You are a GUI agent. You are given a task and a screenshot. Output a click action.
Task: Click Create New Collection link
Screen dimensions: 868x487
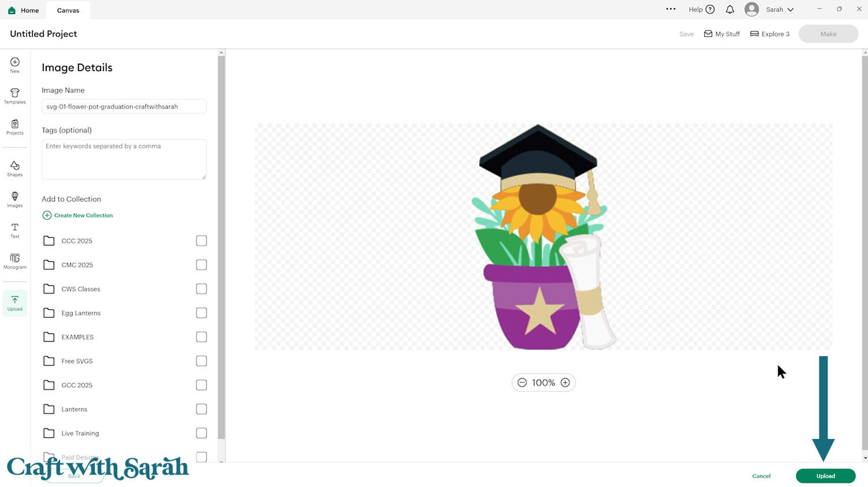[x=78, y=215]
